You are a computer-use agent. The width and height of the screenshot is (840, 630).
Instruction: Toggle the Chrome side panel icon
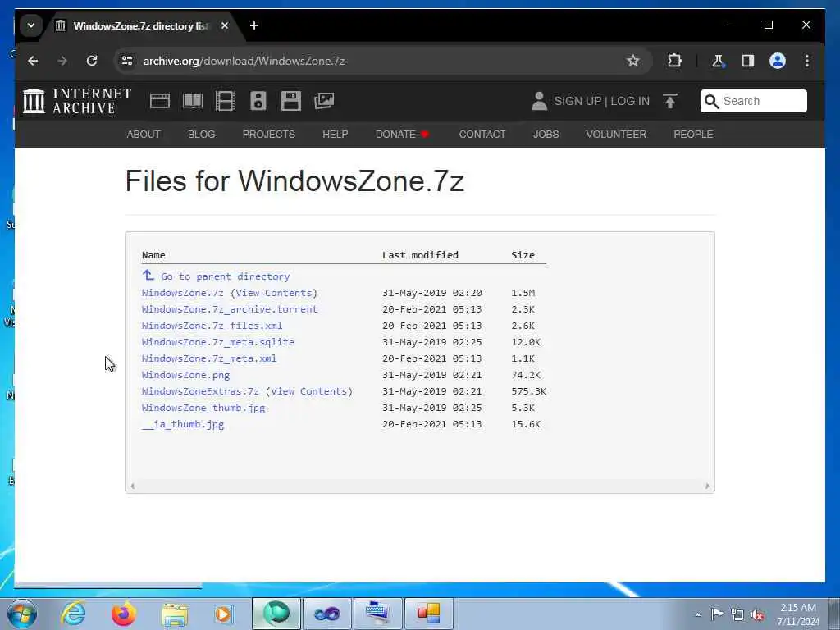coord(748,61)
